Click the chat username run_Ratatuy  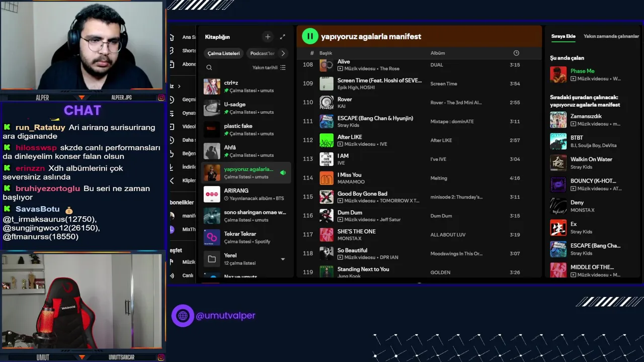click(40, 128)
